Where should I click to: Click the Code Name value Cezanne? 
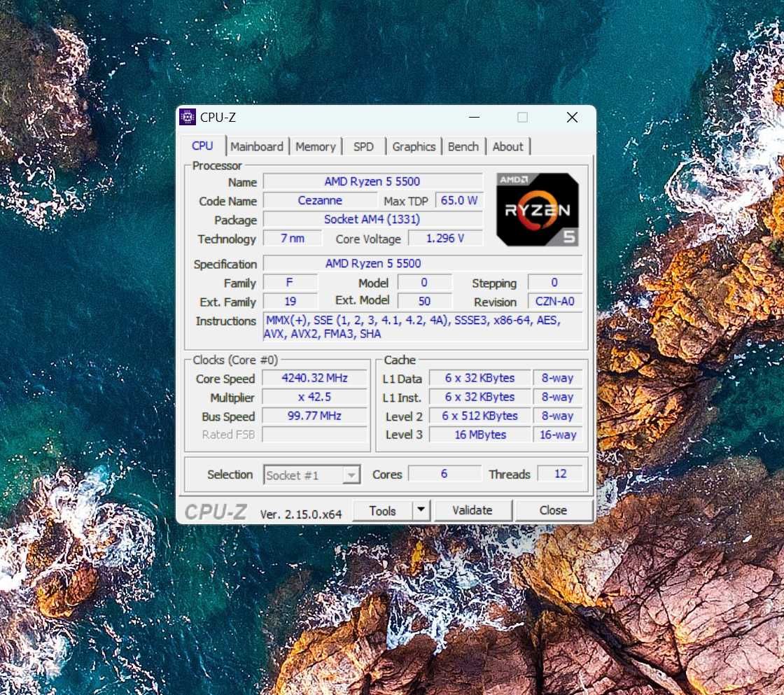(320, 200)
